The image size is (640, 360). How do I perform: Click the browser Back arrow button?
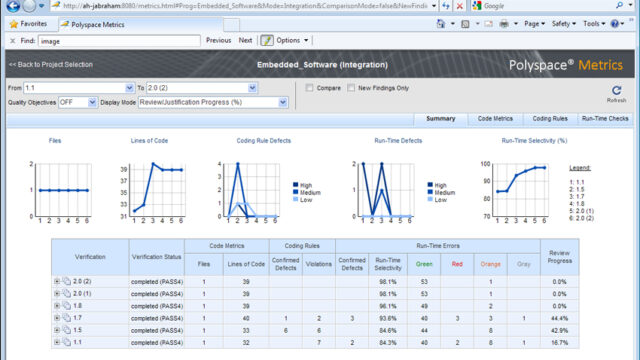13,6
